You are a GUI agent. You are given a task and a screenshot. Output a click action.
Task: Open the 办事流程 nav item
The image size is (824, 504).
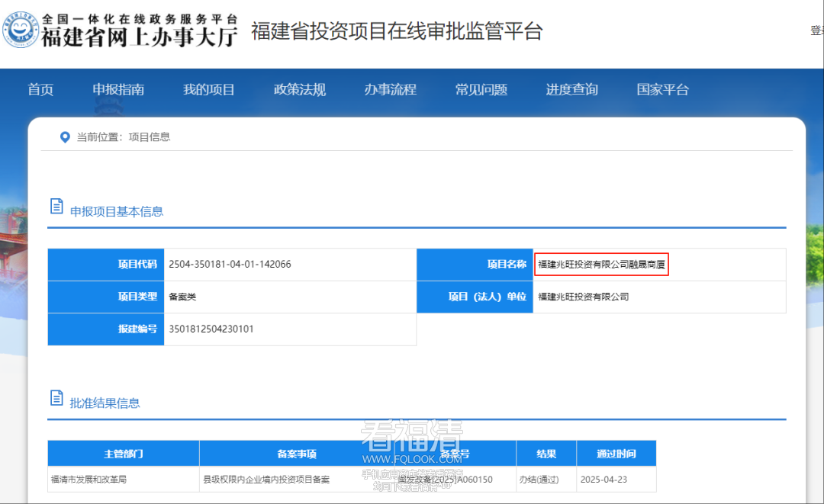391,90
